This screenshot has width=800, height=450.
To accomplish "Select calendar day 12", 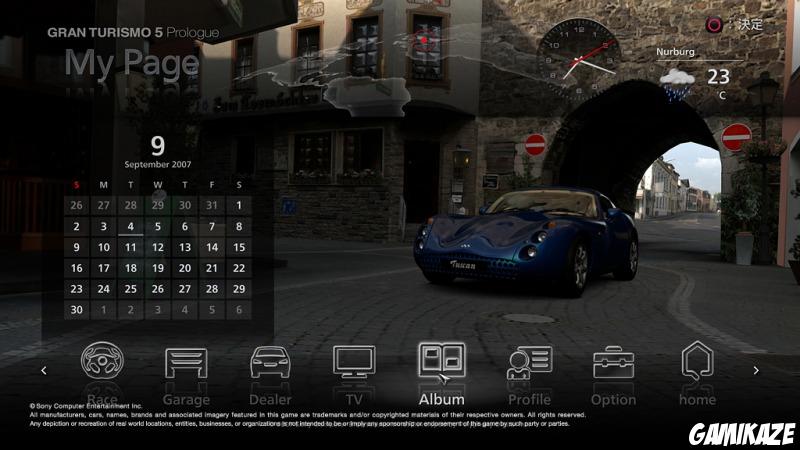I will coord(158,247).
